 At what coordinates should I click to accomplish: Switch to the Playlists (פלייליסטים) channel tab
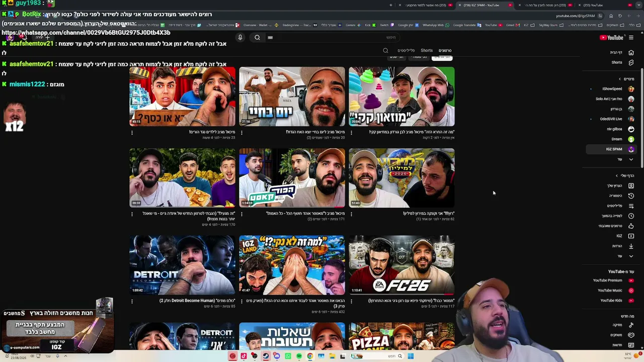point(406,50)
